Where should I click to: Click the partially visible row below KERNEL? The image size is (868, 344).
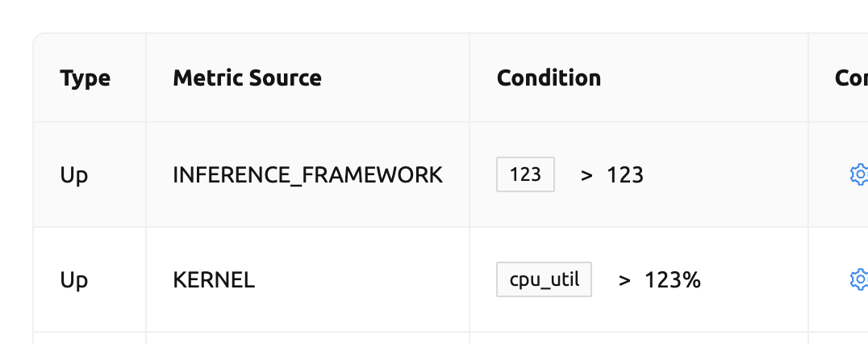(x=451, y=338)
